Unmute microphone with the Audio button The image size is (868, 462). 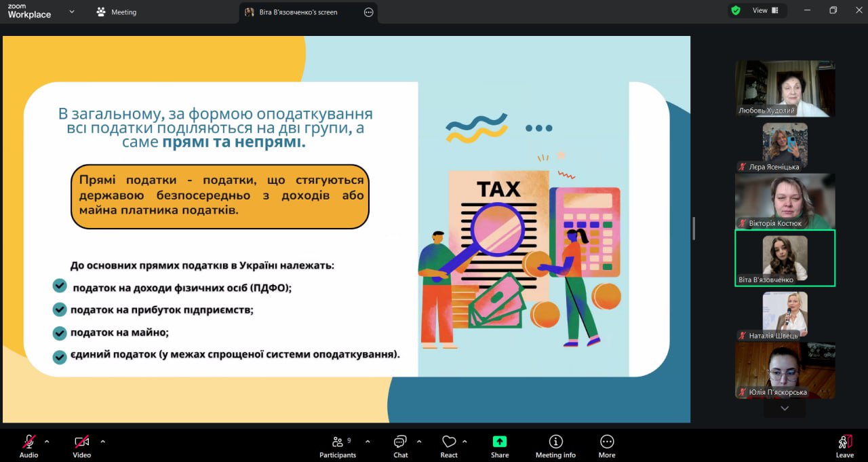tap(28, 446)
